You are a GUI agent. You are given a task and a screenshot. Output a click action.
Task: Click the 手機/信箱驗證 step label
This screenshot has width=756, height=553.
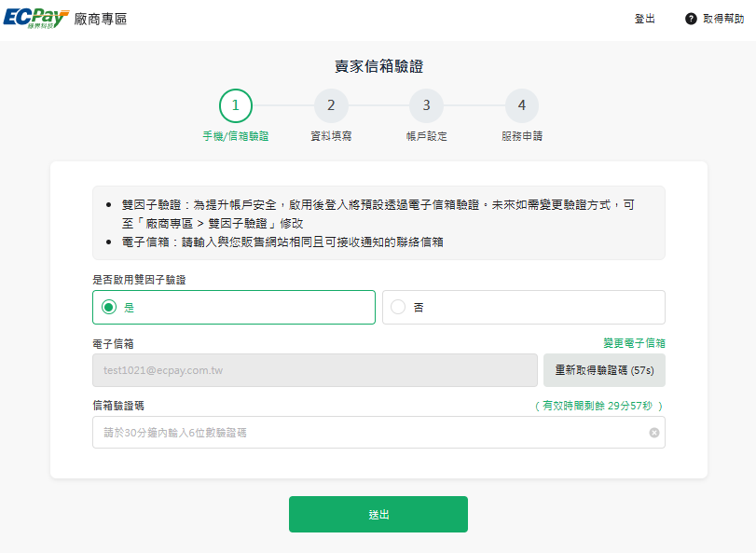tap(235, 136)
